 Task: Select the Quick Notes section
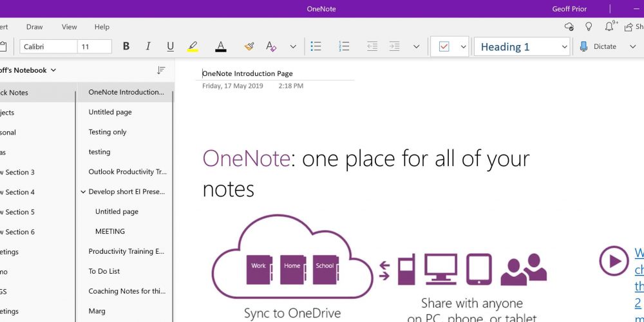click(x=37, y=92)
